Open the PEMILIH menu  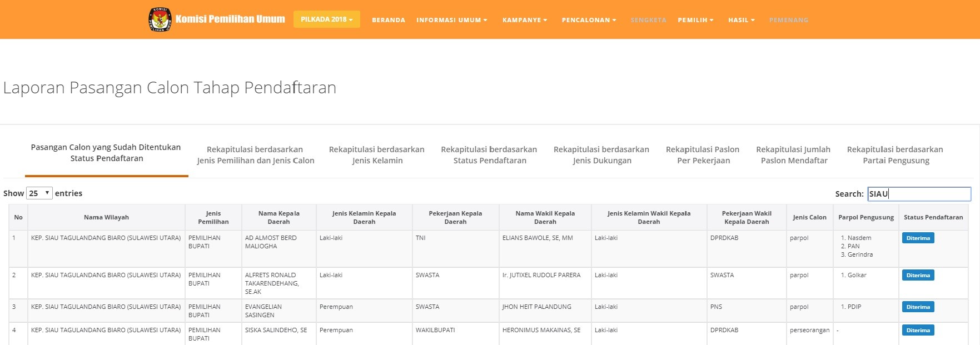tap(695, 20)
